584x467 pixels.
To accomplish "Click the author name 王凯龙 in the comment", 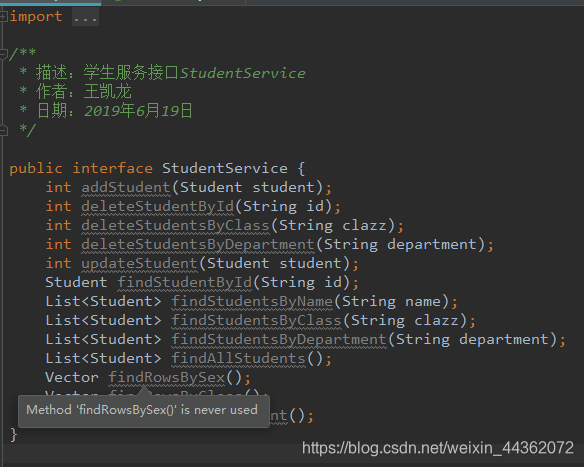I will 108,92.
